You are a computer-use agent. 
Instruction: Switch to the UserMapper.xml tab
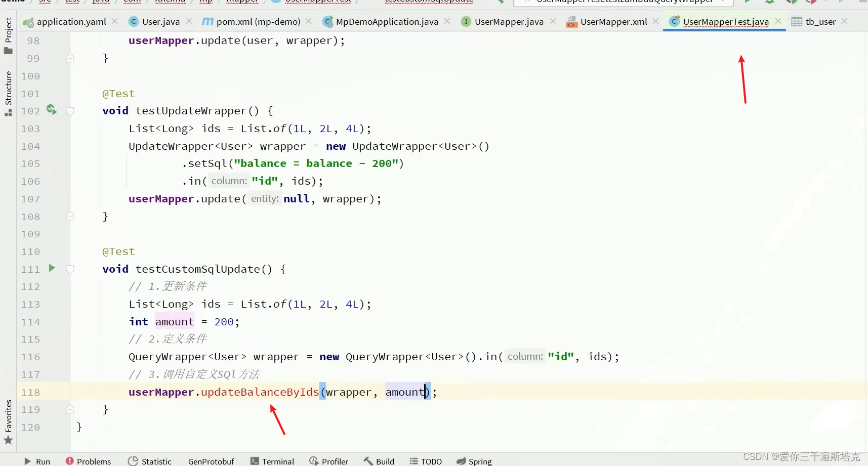tap(612, 21)
